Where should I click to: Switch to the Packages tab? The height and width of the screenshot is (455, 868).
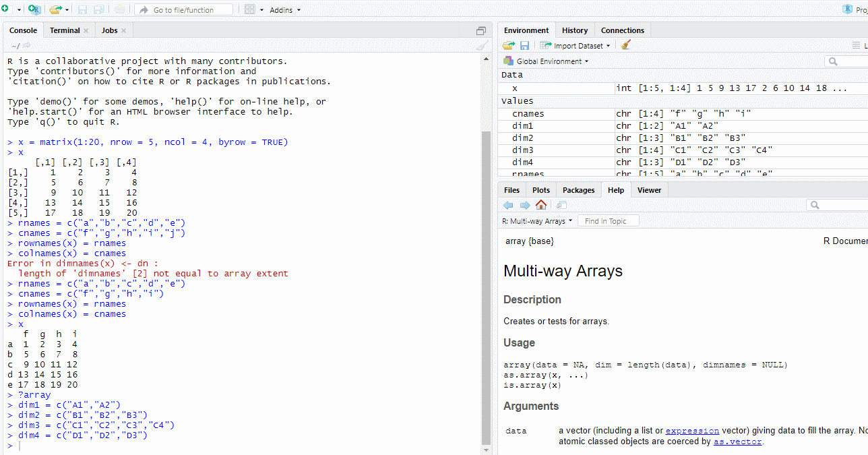(579, 190)
